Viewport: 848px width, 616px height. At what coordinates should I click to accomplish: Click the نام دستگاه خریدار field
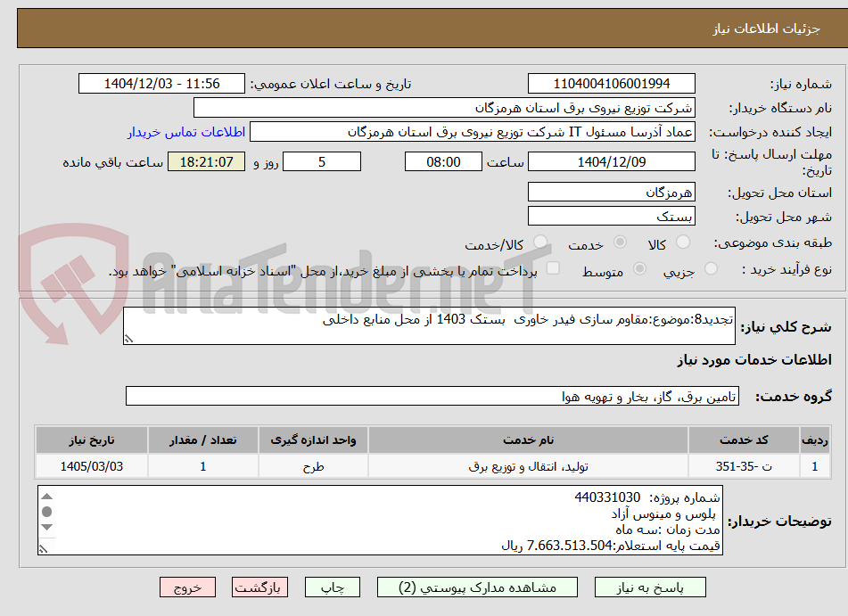pos(444,108)
